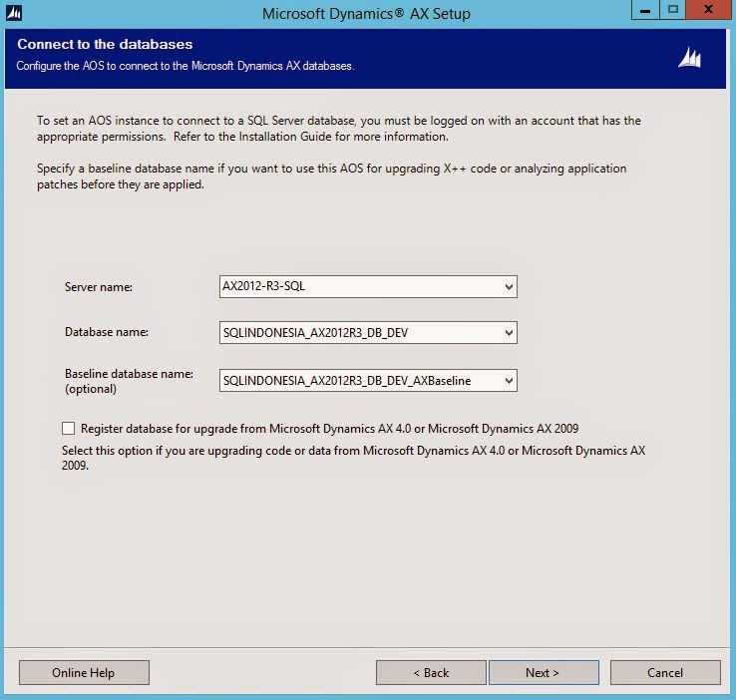Click the 'Configure the AOS to connect' subtitle
This screenshot has width=736, height=700.
pos(185,66)
